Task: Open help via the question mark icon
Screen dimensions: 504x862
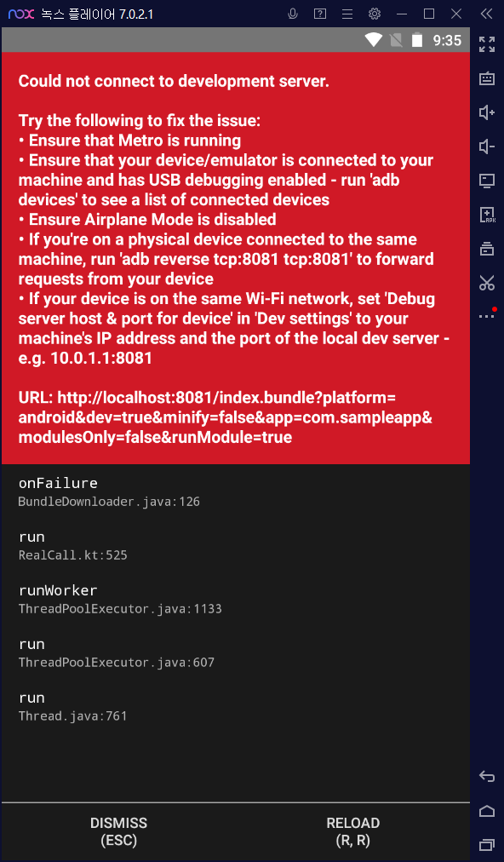Action: point(319,14)
